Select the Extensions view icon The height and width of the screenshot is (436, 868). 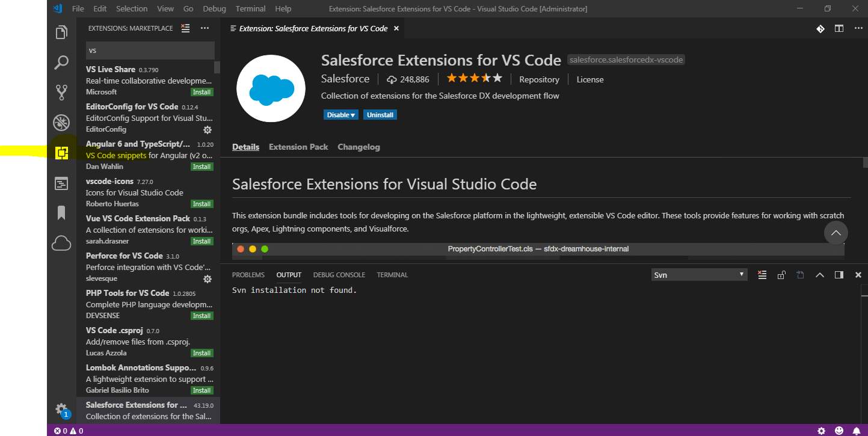click(x=61, y=153)
